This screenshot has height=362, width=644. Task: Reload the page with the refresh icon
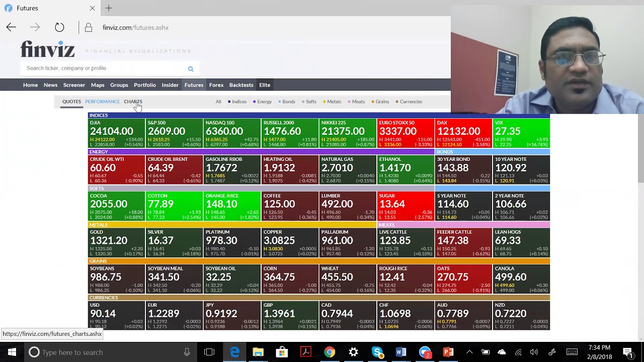pos(59,28)
